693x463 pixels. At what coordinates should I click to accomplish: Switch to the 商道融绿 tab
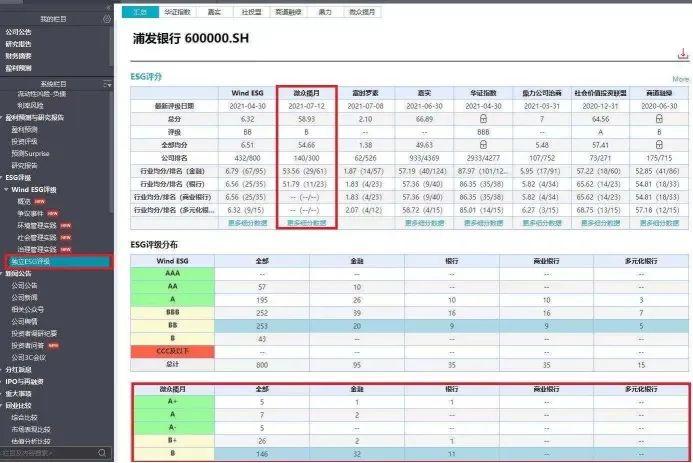pos(288,12)
